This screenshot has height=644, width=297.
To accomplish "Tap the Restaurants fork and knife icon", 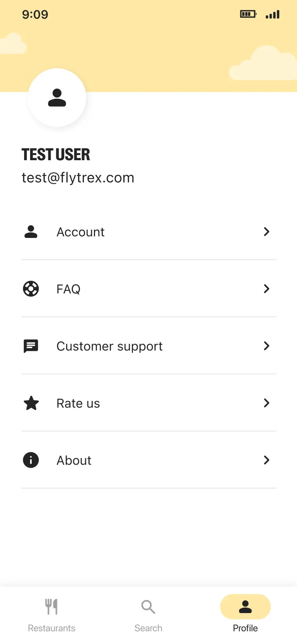I will (x=51, y=607).
